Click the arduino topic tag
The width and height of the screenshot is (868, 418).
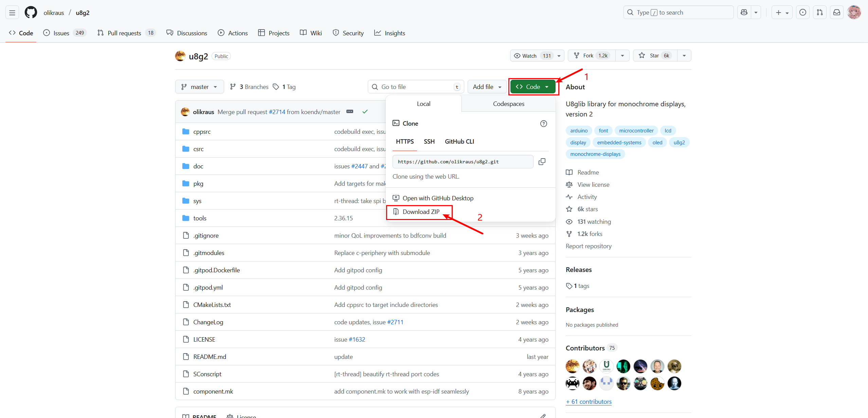pyautogui.click(x=579, y=131)
